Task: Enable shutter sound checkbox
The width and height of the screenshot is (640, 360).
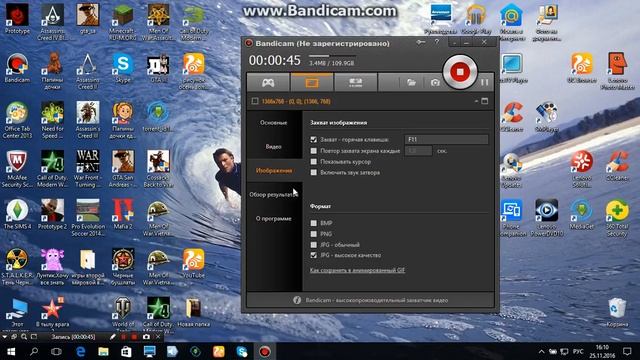Action: point(313,173)
